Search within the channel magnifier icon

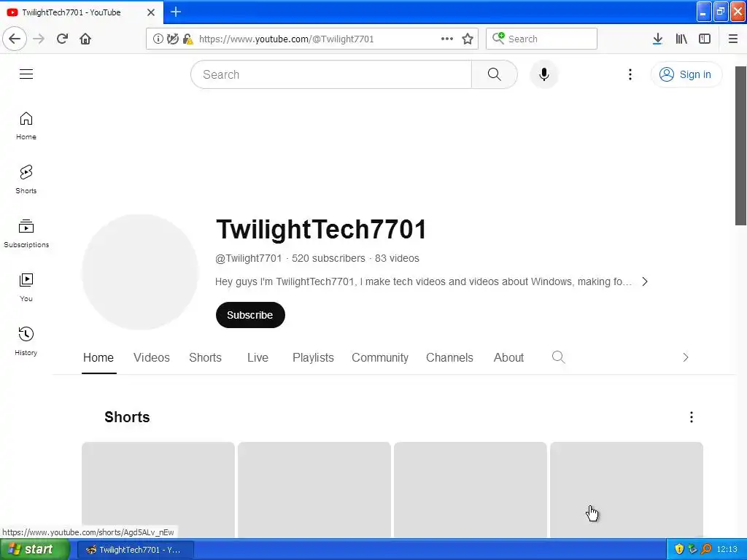point(558,357)
